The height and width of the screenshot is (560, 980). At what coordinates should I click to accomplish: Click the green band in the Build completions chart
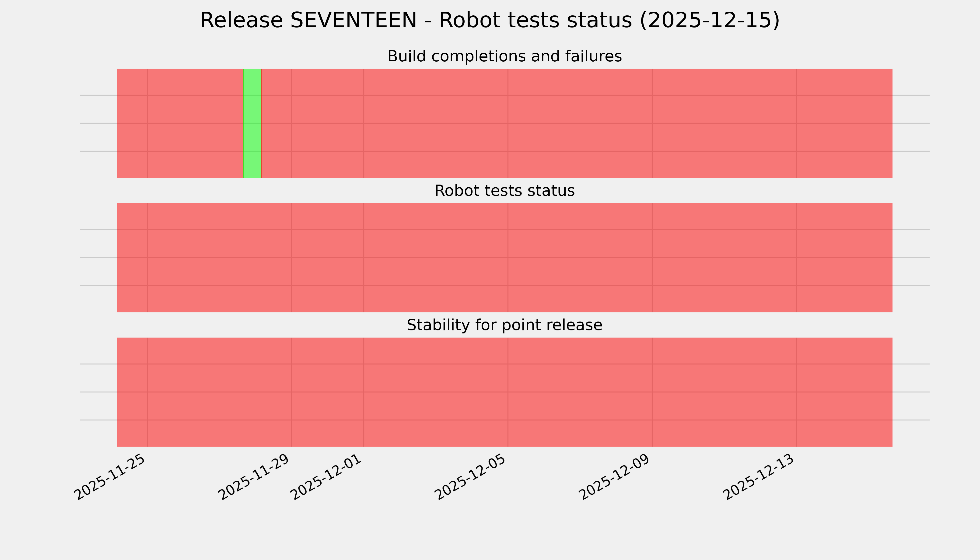point(252,123)
